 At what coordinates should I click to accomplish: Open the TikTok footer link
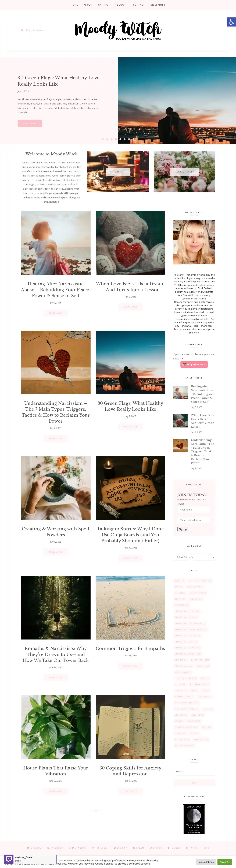coord(156,848)
